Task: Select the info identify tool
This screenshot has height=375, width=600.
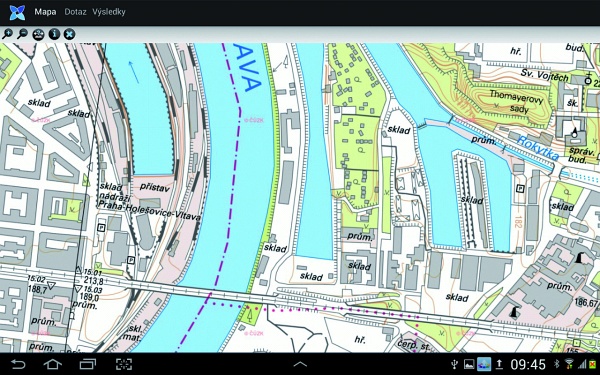Action: tap(54, 34)
